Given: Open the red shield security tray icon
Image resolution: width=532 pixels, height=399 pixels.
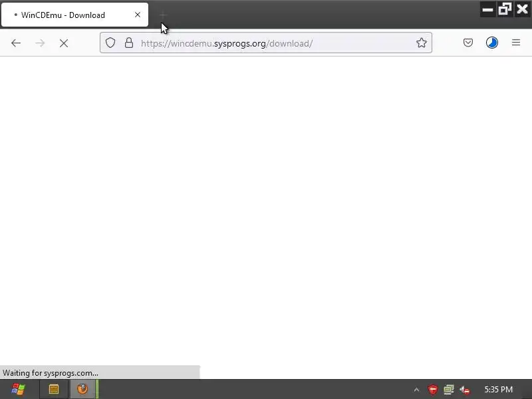Looking at the screenshot, I should [433, 390].
